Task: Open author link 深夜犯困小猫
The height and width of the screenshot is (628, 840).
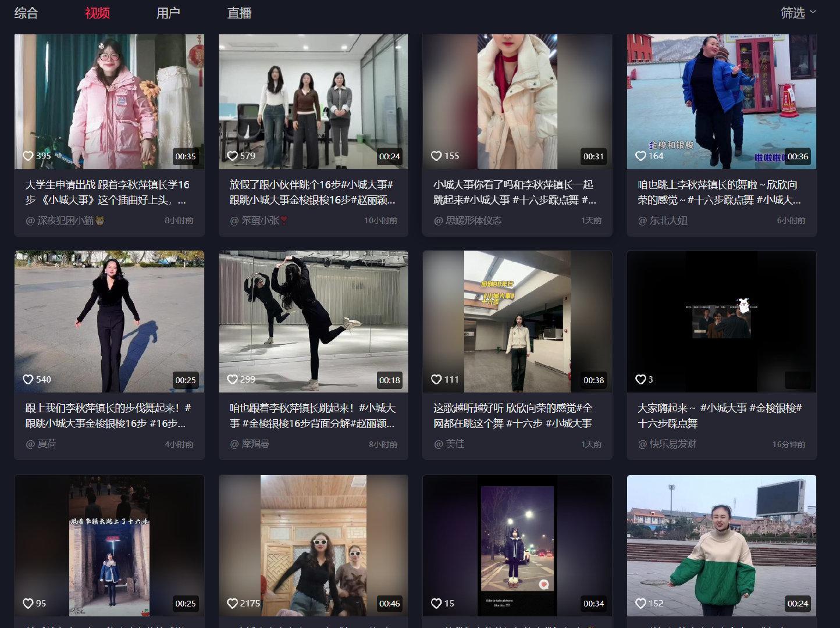Action: coord(65,221)
